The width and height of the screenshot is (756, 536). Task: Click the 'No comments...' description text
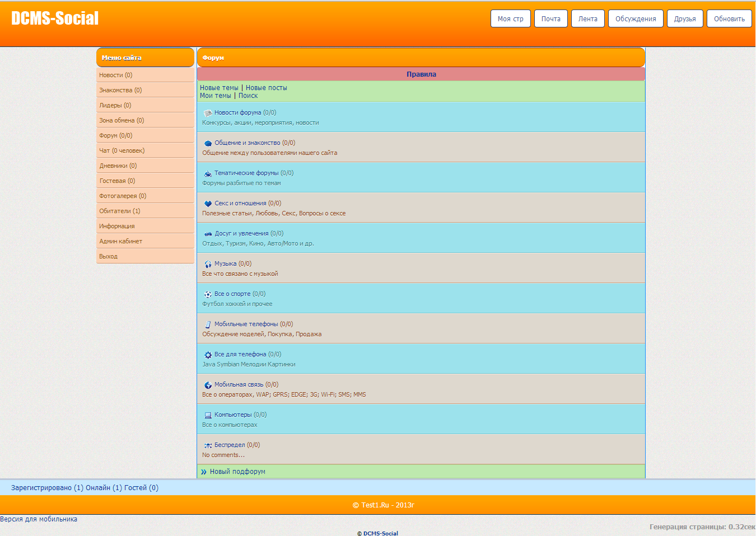point(223,455)
